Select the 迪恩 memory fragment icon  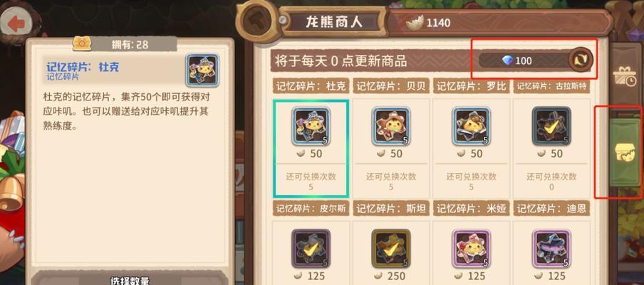tap(551, 249)
